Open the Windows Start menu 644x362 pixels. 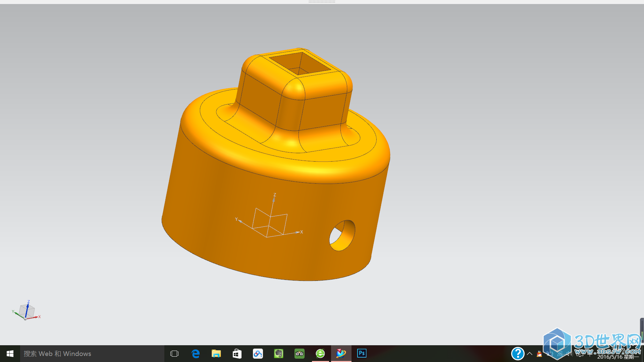pos(10,354)
